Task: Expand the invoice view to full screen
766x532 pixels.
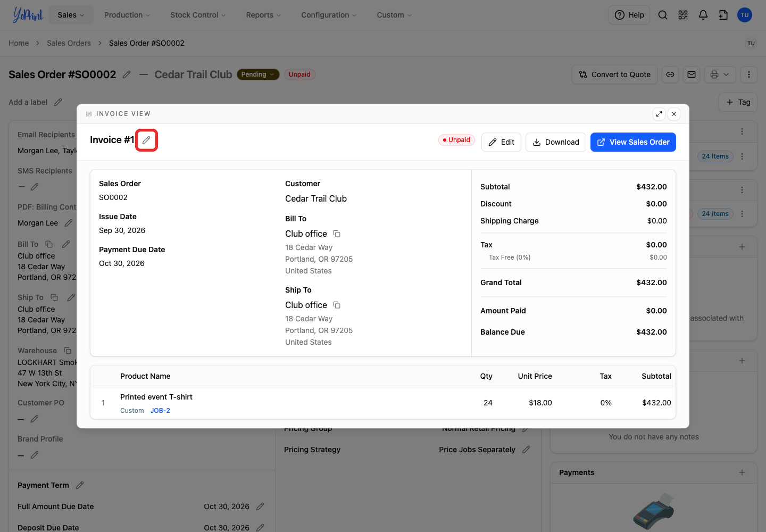Action: [x=659, y=114]
